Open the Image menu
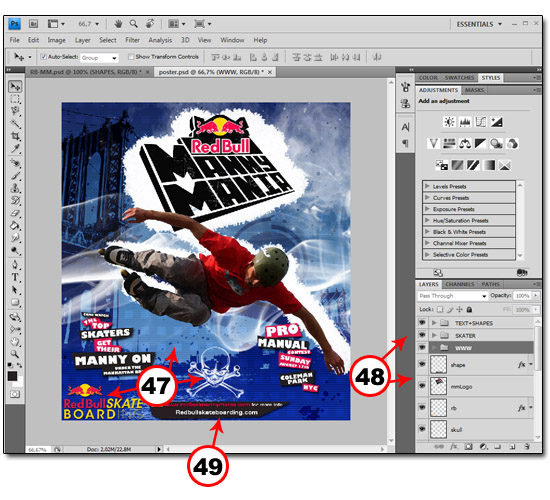 click(56, 40)
